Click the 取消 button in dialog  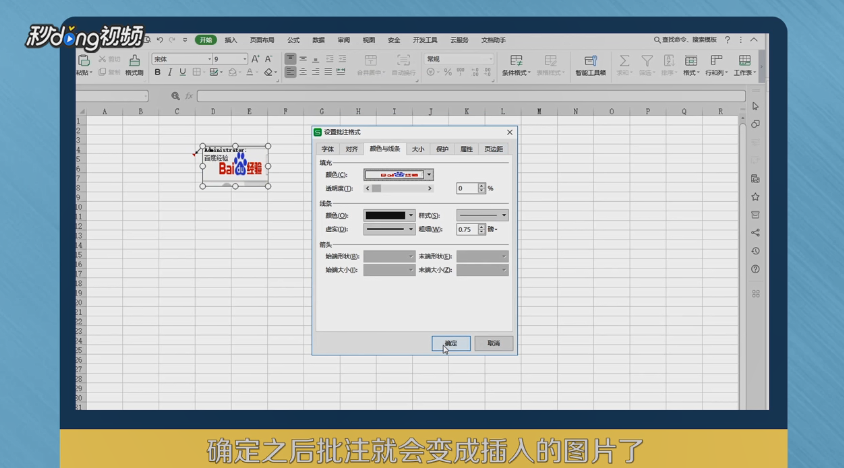tap(494, 343)
